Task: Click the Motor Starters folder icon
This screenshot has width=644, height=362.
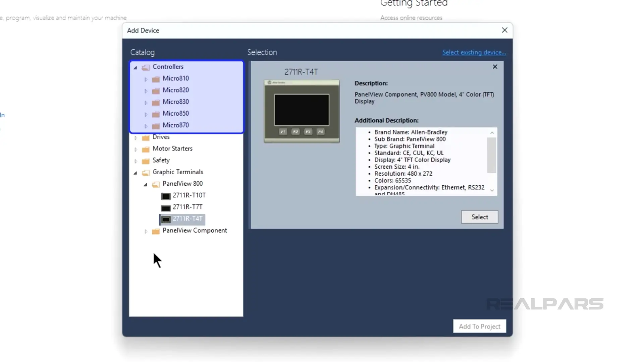Action: 146,149
